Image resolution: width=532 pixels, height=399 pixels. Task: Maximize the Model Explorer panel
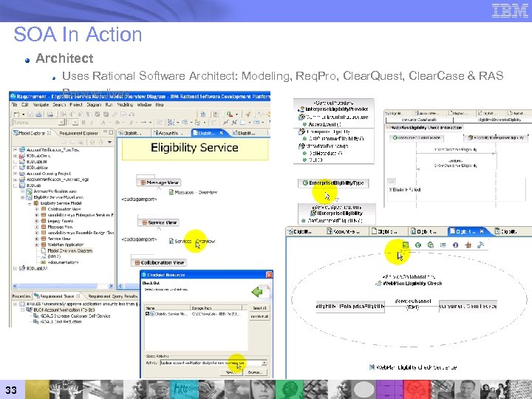pyautogui.click(x=111, y=132)
